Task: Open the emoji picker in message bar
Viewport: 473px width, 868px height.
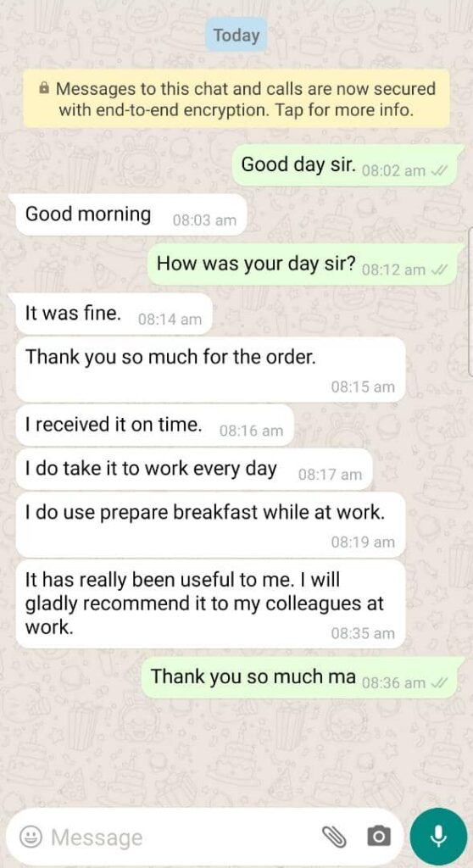Action: coord(31,837)
